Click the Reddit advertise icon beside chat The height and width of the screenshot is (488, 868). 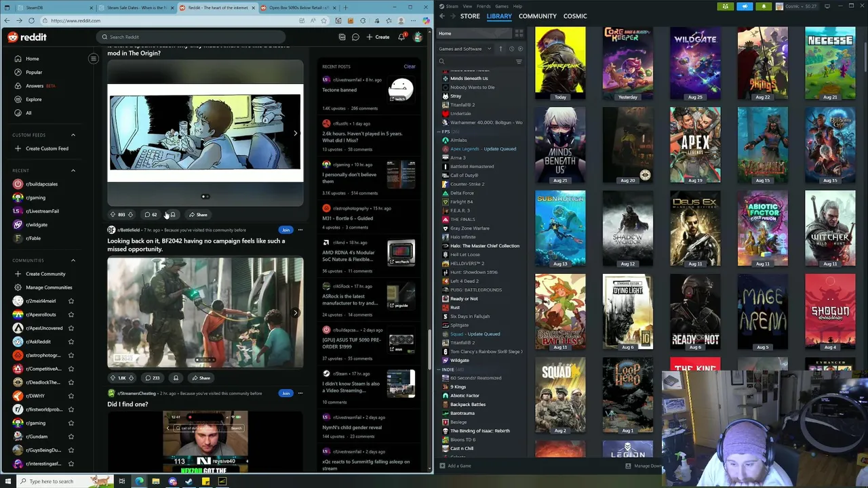[342, 37]
